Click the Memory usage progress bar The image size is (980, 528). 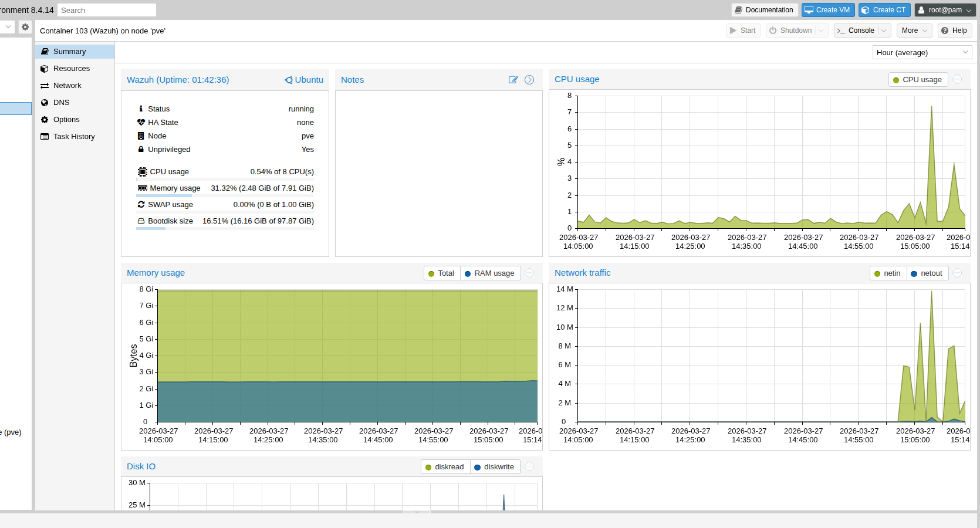coord(225,195)
